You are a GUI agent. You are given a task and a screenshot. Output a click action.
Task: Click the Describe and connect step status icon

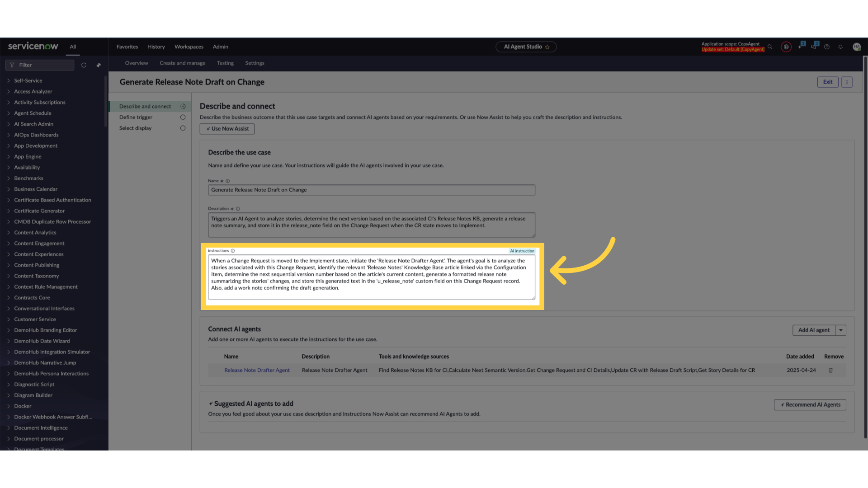[x=183, y=107]
